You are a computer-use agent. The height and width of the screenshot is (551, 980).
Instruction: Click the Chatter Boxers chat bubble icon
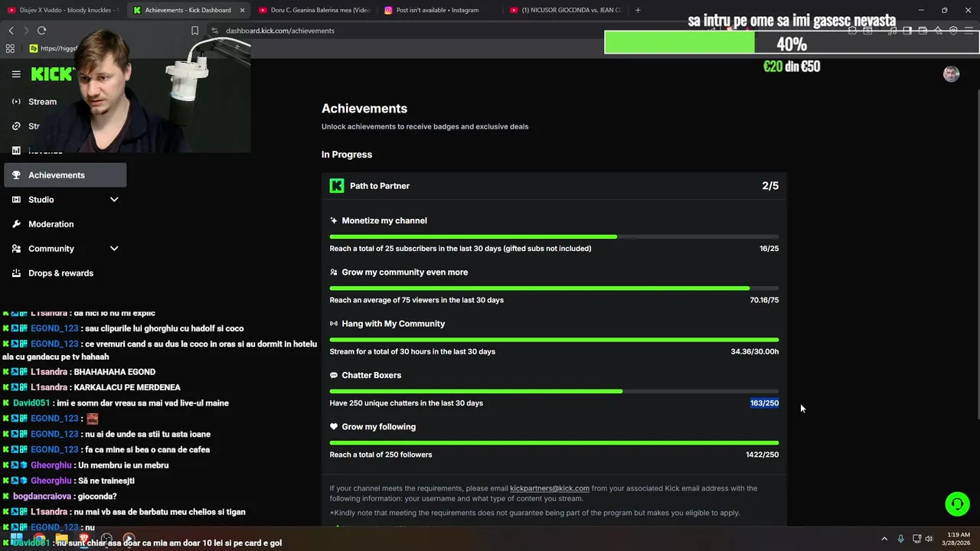tap(334, 376)
